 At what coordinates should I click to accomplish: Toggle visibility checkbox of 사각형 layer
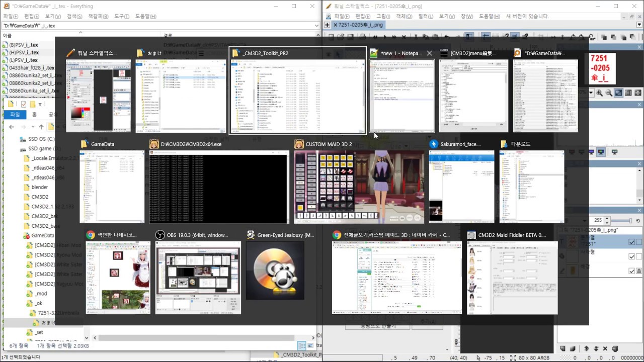click(632, 256)
